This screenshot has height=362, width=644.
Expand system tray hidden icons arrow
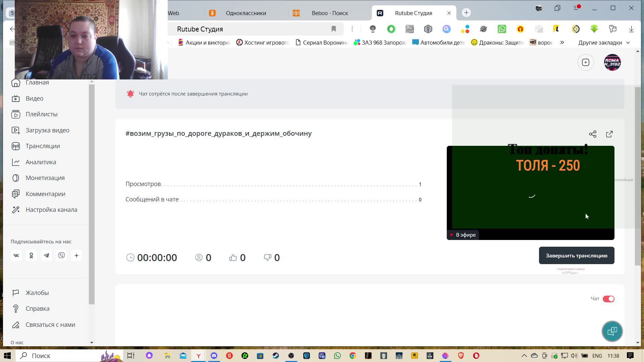click(524, 356)
